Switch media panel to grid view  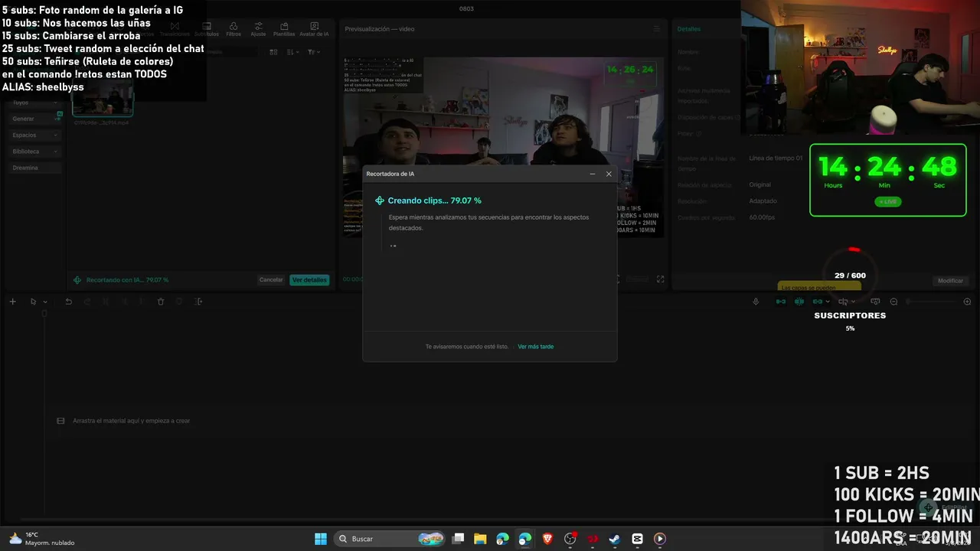pyautogui.click(x=273, y=52)
